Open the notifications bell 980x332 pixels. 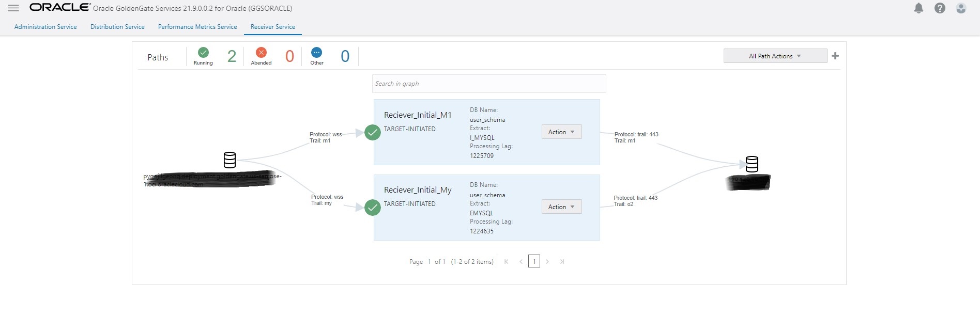[918, 8]
